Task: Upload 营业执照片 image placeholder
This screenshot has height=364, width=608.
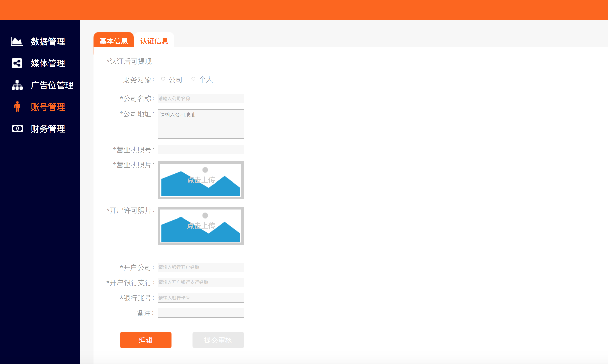Action: [x=200, y=180]
